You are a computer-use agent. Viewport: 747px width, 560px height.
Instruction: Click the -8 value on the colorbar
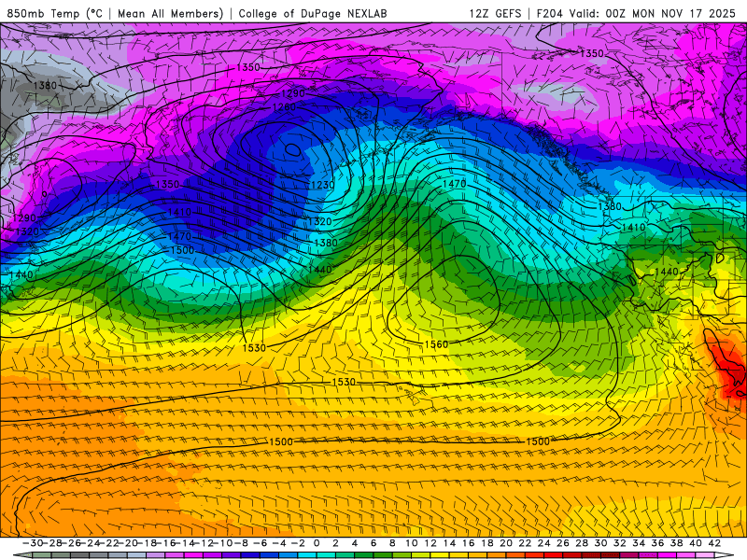pyautogui.click(x=241, y=543)
